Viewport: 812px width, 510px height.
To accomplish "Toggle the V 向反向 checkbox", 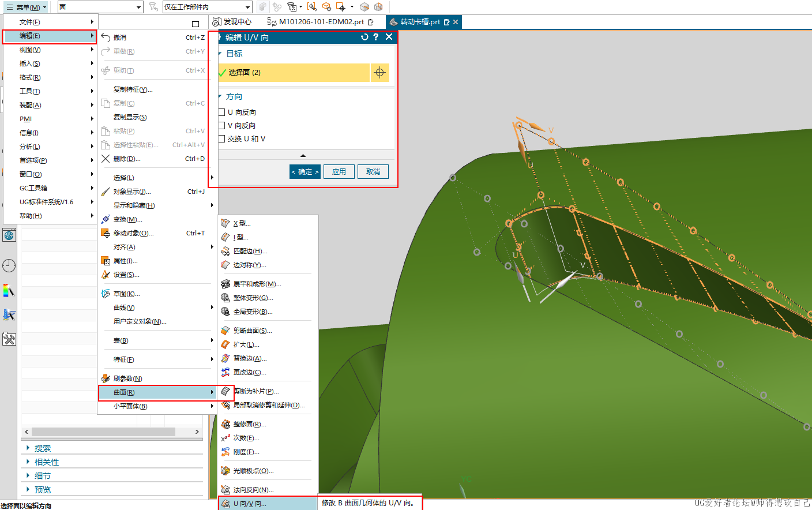I will (221, 125).
